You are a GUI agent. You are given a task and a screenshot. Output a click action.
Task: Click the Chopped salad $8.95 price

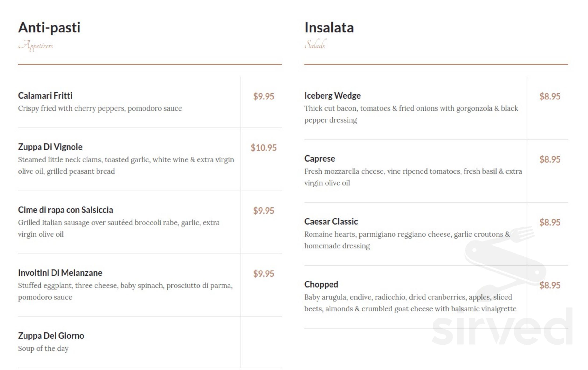(550, 285)
